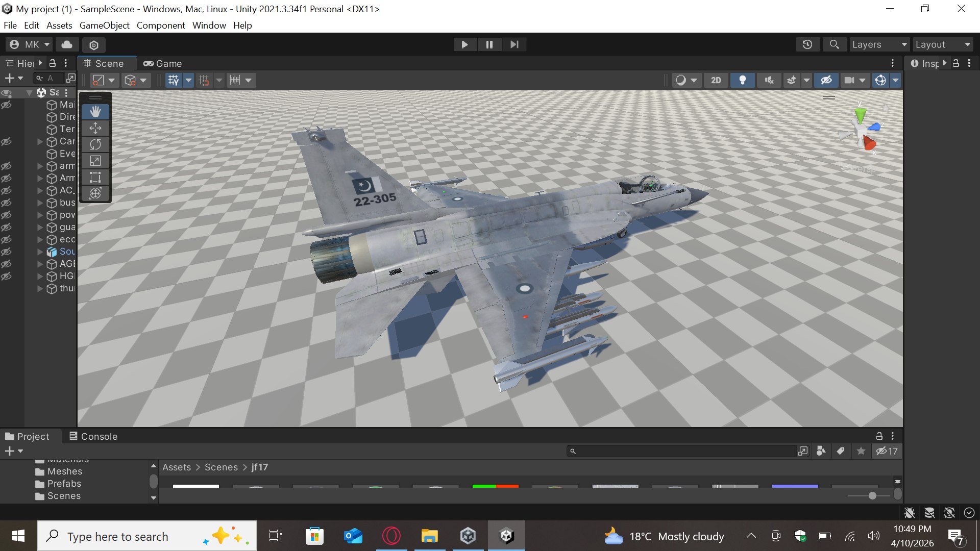Go to Assets in breadcrumb path
The width and height of the screenshot is (980, 551).
click(x=177, y=467)
